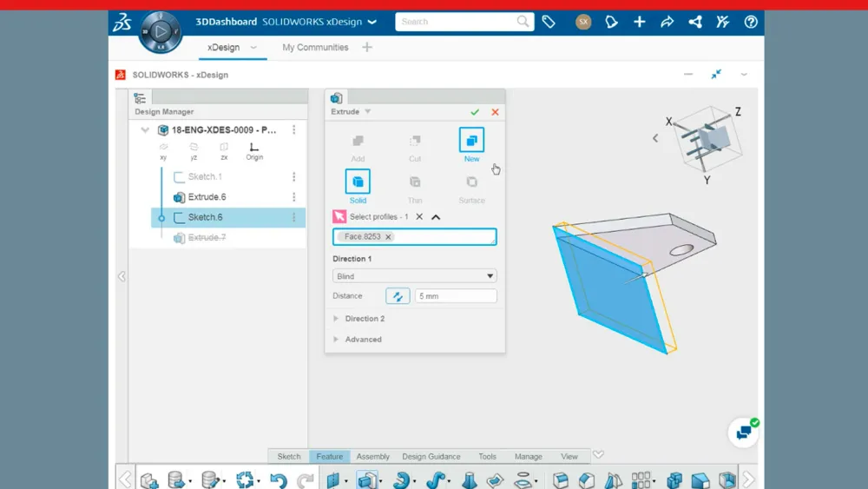Select the pattern grid tool
Screen dimensions: 868x489
[x=641, y=479]
